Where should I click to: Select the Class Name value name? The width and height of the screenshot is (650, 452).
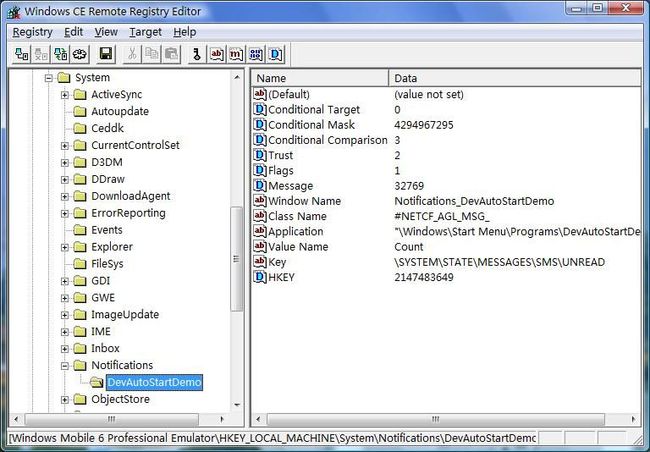[297, 216]
